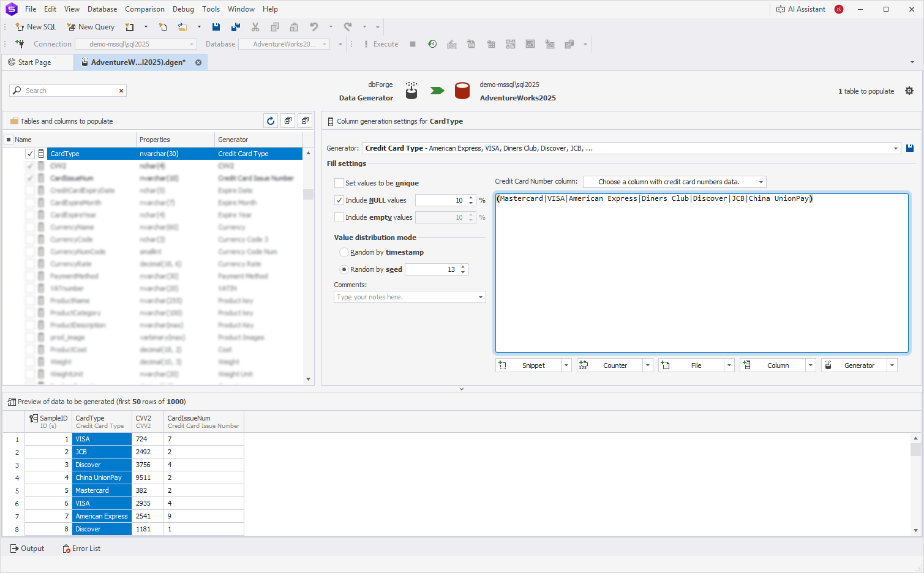The image size is (924, 573).
Task: Open the Snippet button dropdown arrow
Action: click(x=566, y=365)
